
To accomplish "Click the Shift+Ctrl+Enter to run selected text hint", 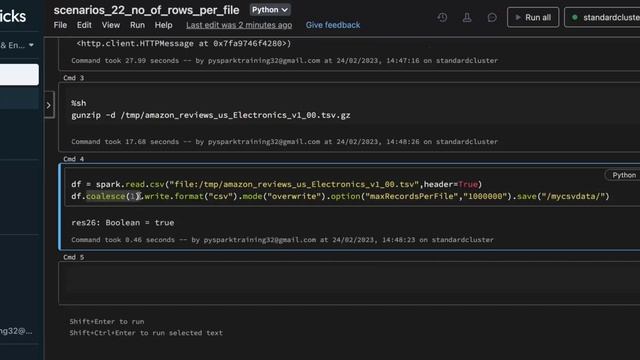I will click(x=146, y=333).
